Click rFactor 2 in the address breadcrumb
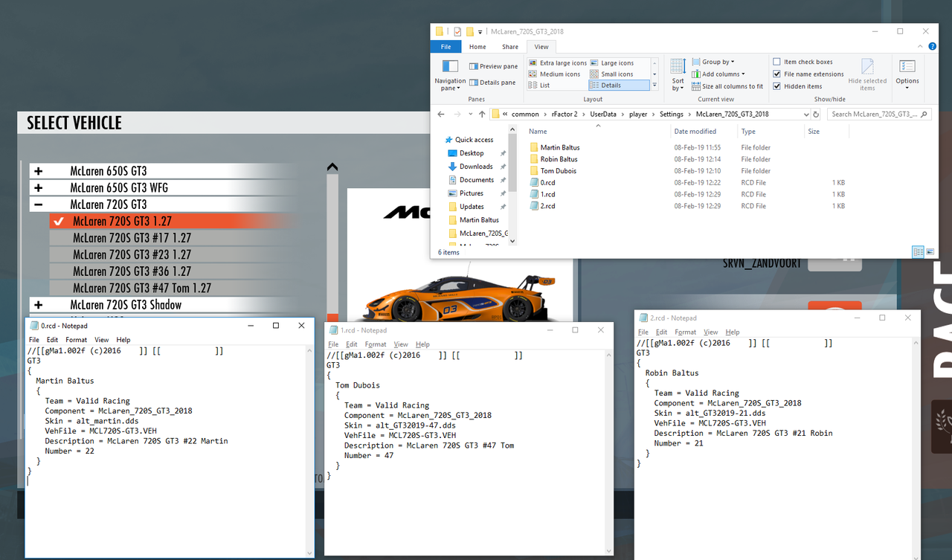The height and width of the screenshot is (560, 952). [565, 115]
